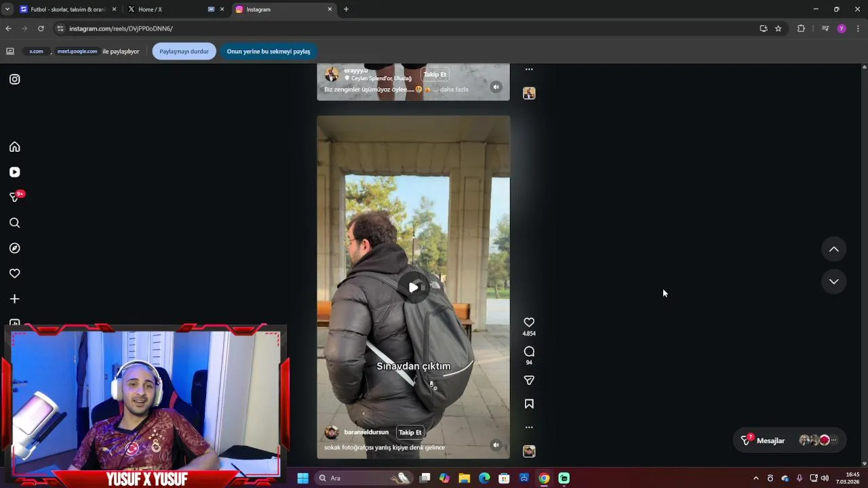Screen dimensions: 868x488
Task: Go back in the browser
Action: click(8, 28)
